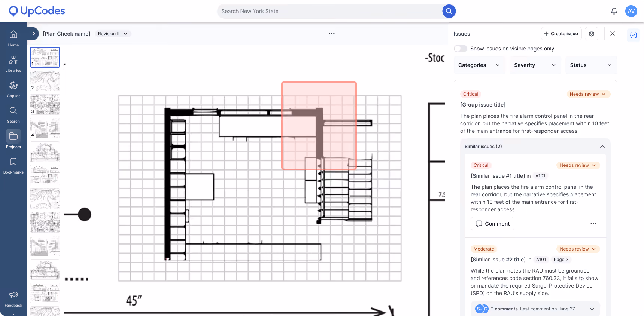Screen dimensions: 644x316
Task: Open Severity filter dropdown
Action: tap(535, 65)
